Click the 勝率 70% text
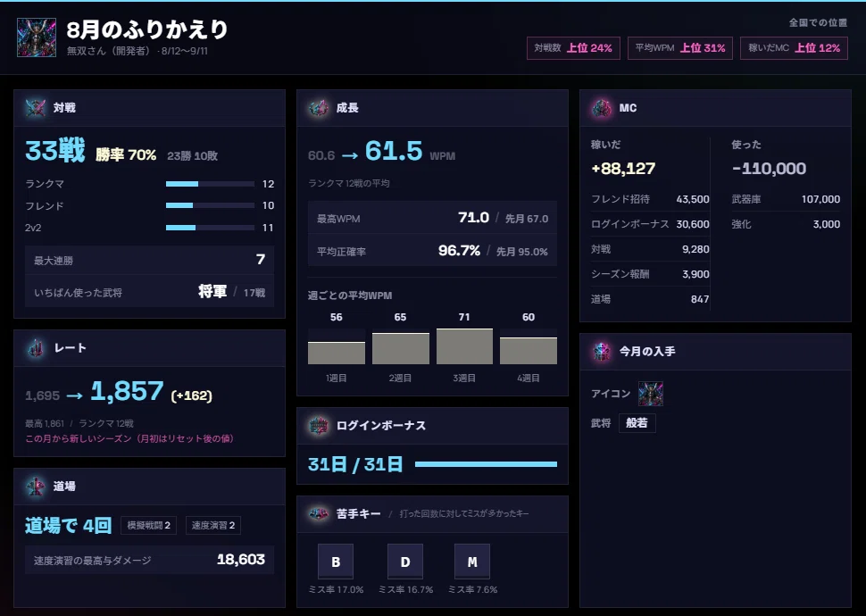 coord(126,154)
